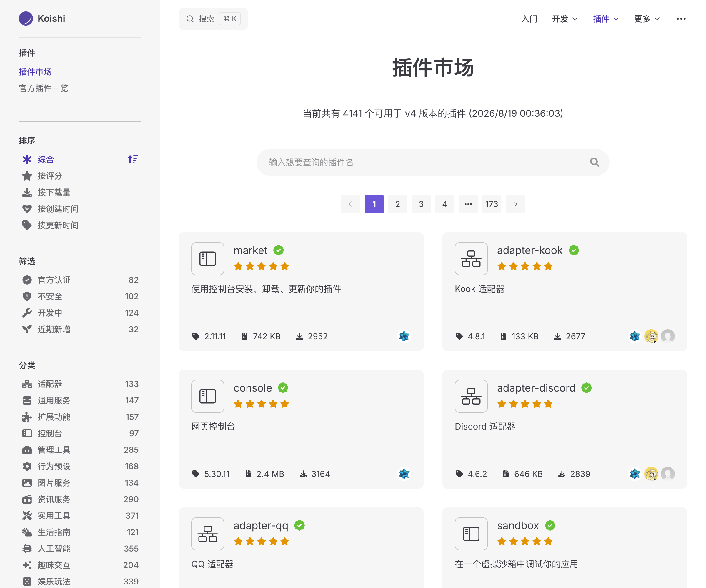The image size is (706, 588).
Task: Select page 4 in pagination
Action: (x=444, y=204)
